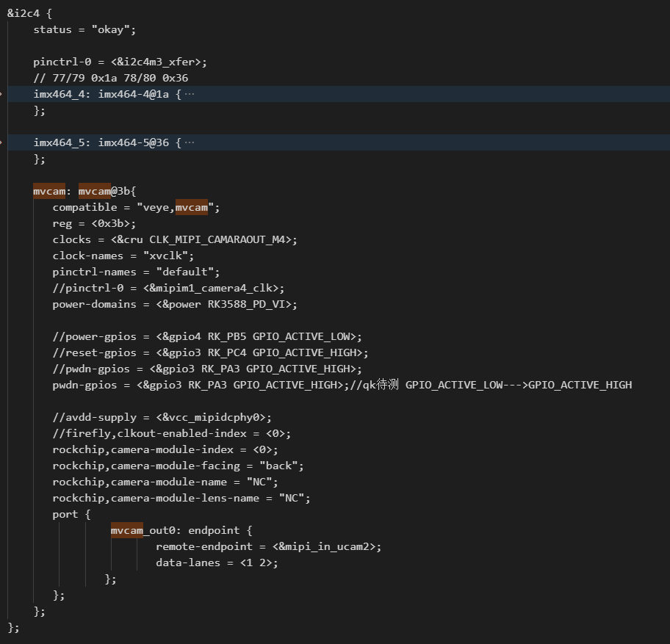Click the ellipsis after imx464-5@36 brace
This screenshot has height=644, width=670.
(x=190, y=142)
